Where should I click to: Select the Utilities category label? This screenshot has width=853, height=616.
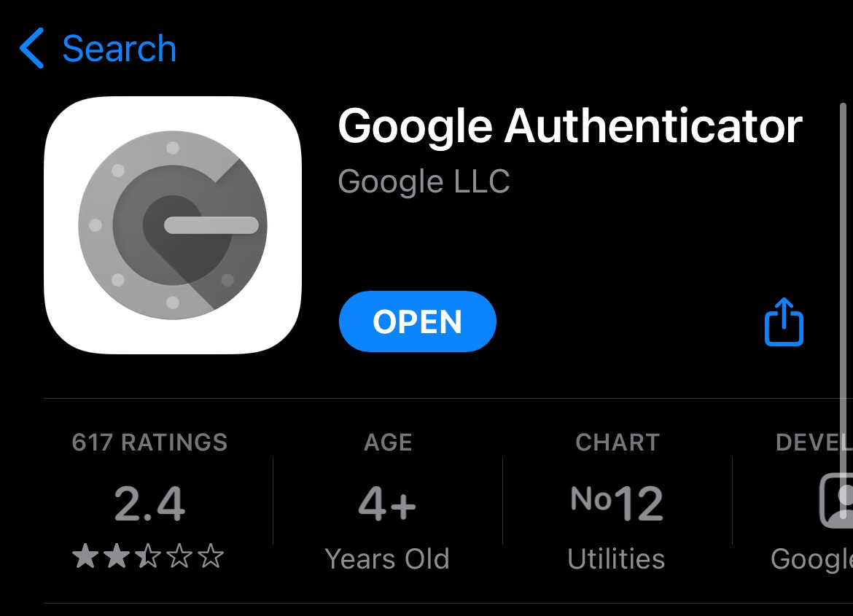point(615,558)
